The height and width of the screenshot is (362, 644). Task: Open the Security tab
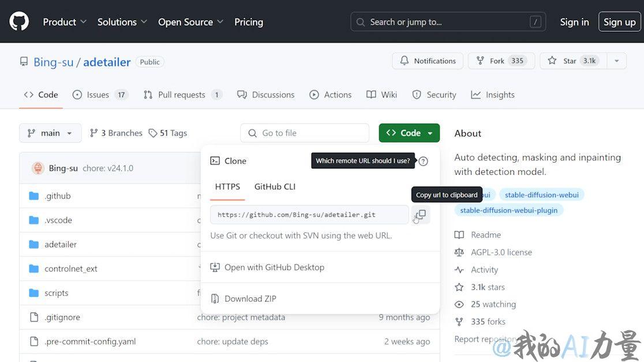coord(434,95)
